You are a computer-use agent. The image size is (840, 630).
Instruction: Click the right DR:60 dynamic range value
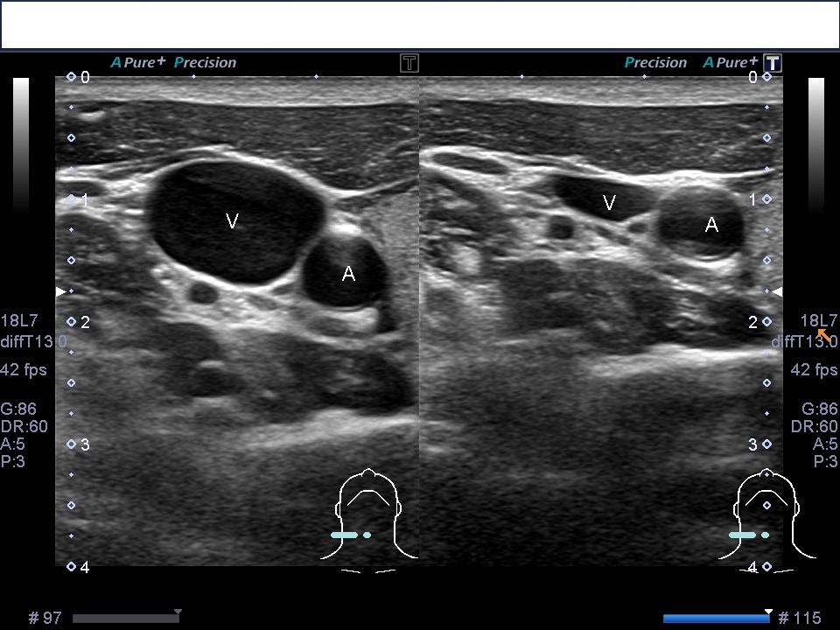click(815, 426)
